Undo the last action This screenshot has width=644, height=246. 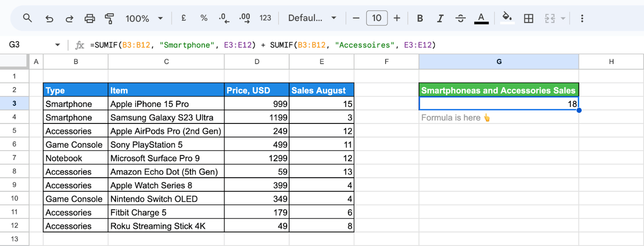click(x=49, y=18)
